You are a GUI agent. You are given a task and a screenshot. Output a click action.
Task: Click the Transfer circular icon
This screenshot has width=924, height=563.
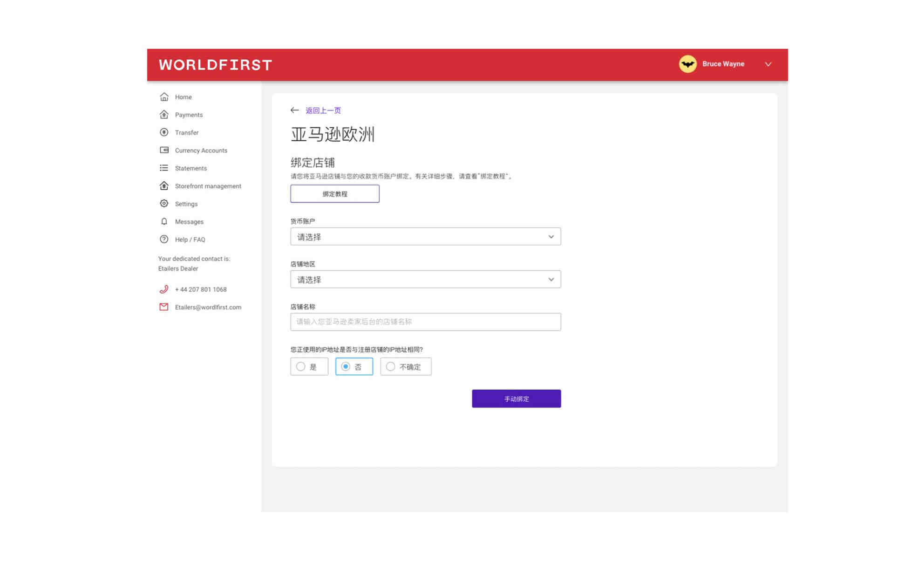[164, 132]
